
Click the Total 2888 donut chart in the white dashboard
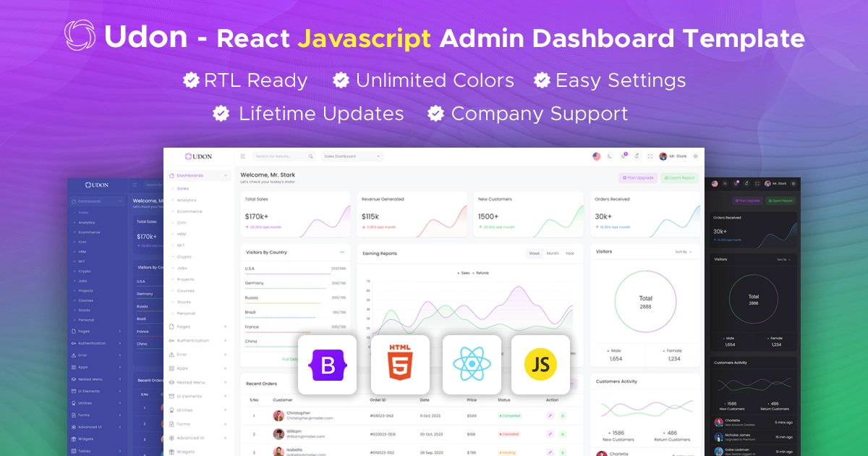645,302
